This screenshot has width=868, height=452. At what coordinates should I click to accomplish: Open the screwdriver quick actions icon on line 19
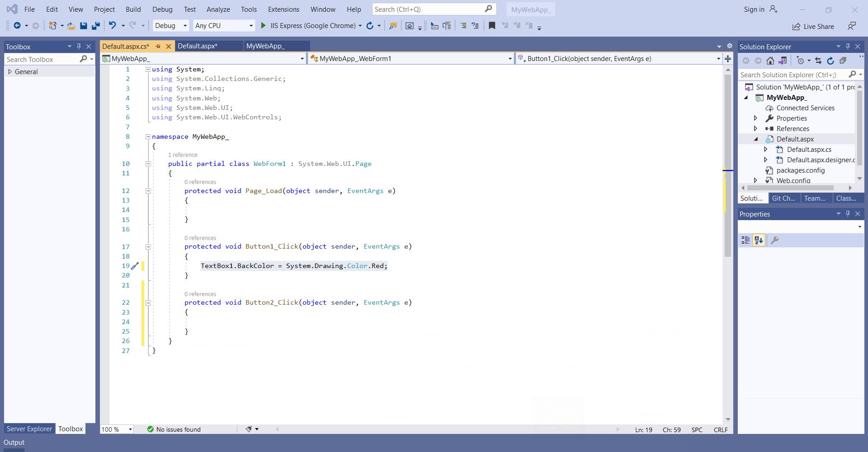click(x=135, y=266)
